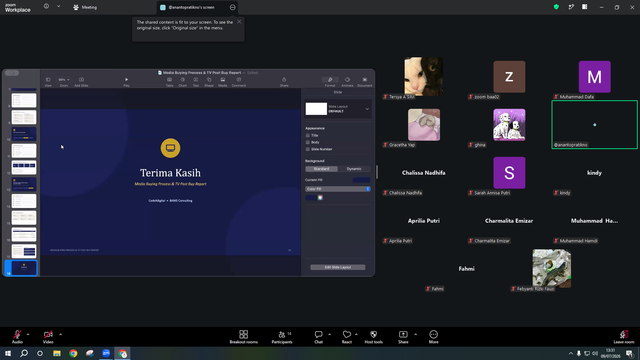The image size is (640, 360).
Task: Open Keynote's Document inspector icon
Action: pyautogui.click(x=364, y=81)
